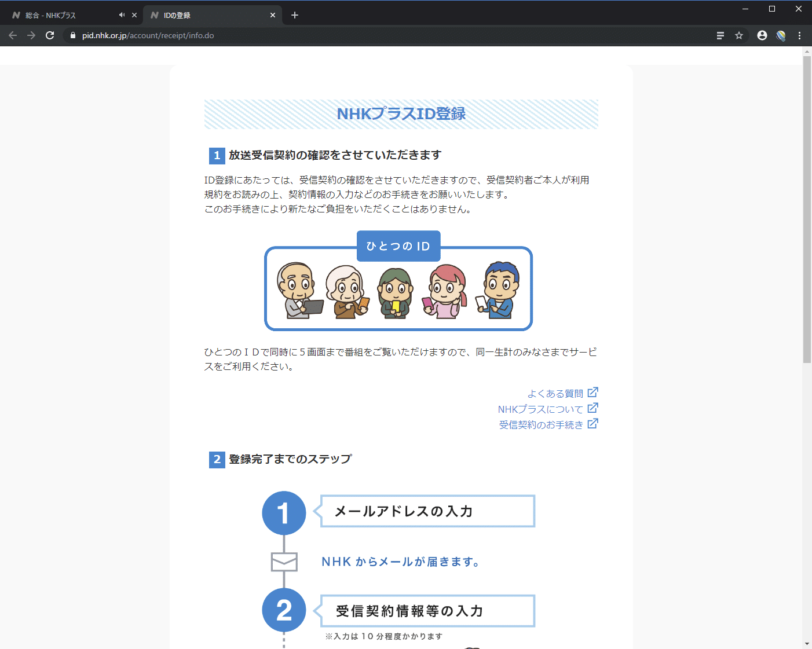Click external-link icon beside よくある質問
This screenshot has width=812, height=649.
click(592, 393)
